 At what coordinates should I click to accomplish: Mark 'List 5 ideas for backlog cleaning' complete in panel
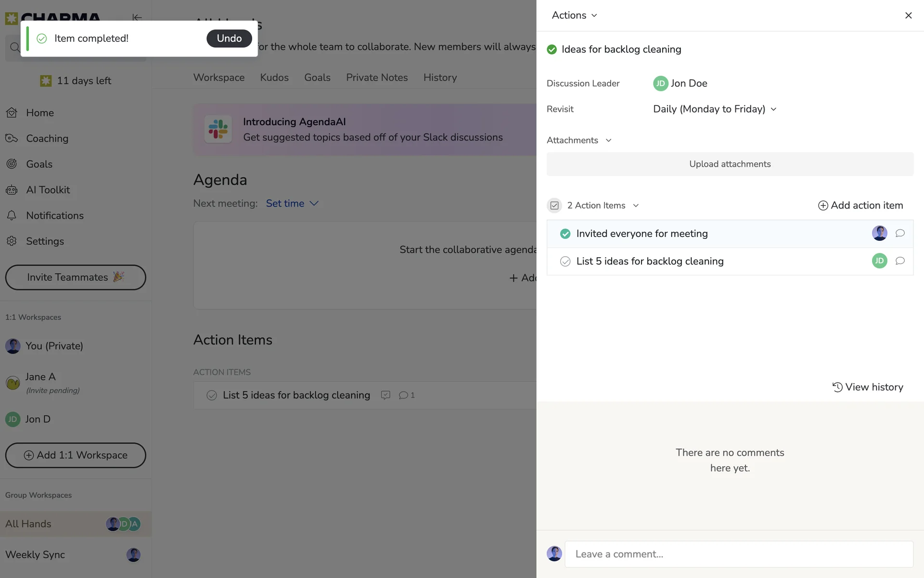tap(565, 262)
